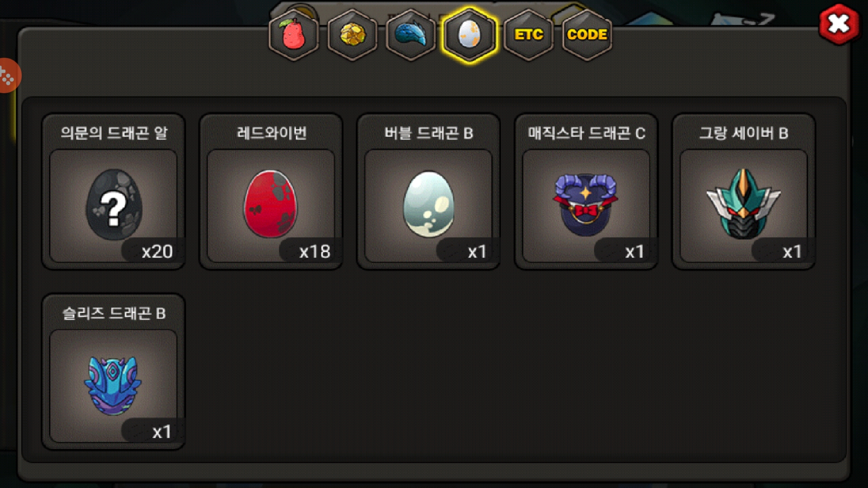Click the 레드와이번 item title
Image resolution: width=868 pixels, height=488 pixels.
pyautogui.click(x=272, y=133)
